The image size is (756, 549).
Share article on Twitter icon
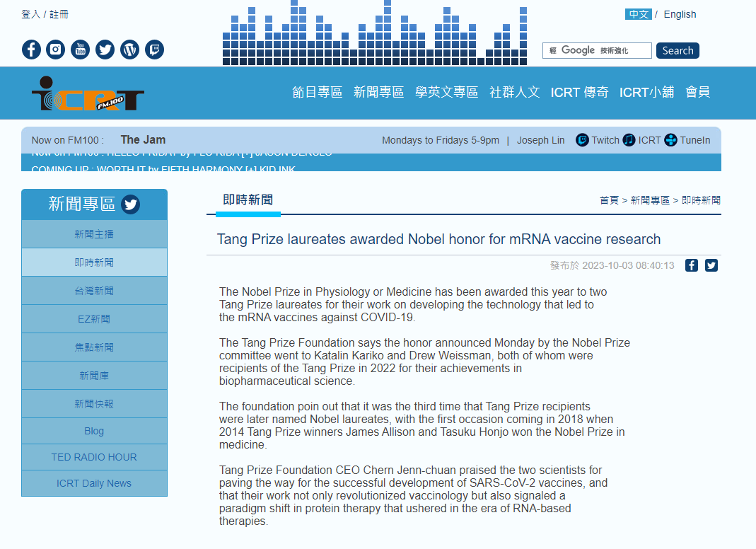tap(711, 265)
